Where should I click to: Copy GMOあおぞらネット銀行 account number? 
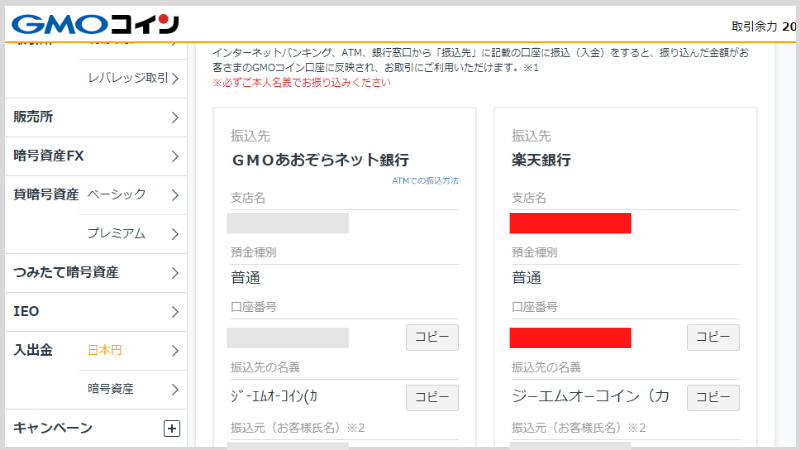[x=432, y=337]
